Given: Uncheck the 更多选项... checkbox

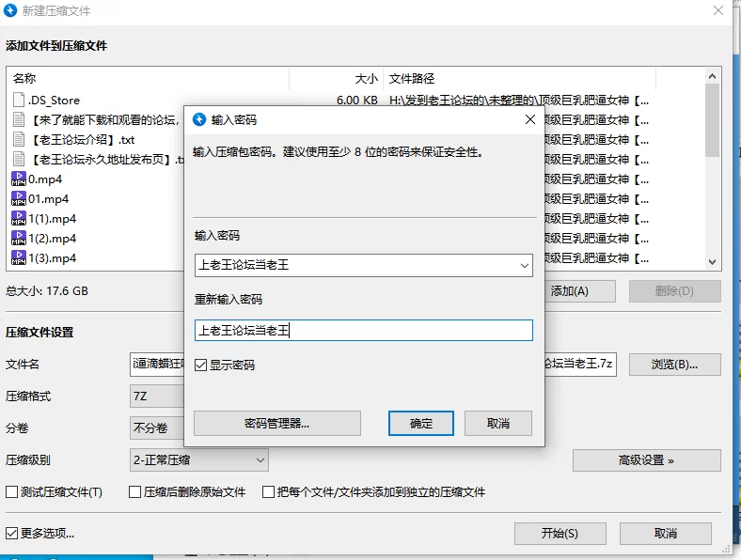Looking at the screenshot, I should coord(11,533).
